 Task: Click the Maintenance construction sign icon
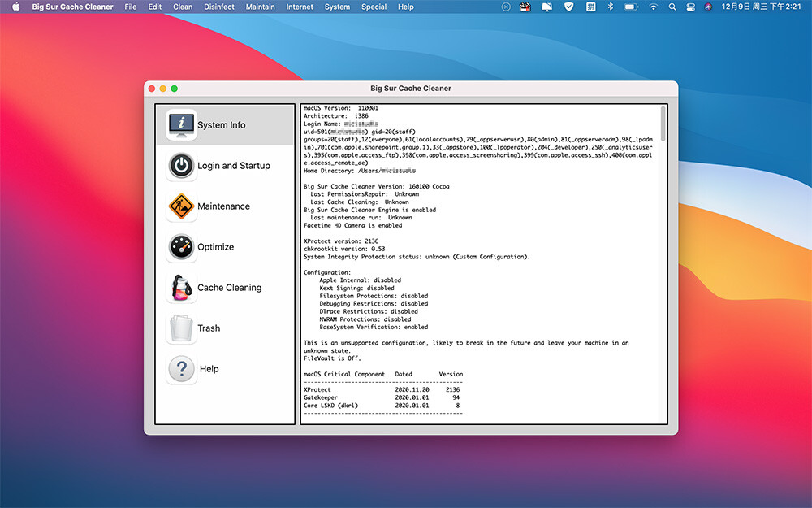tap(181, 206)
